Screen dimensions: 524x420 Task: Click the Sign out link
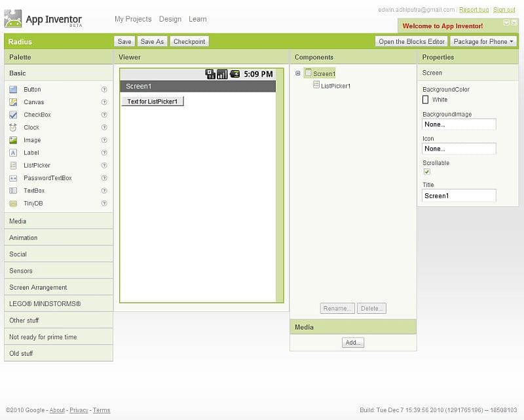pos(504,10)
